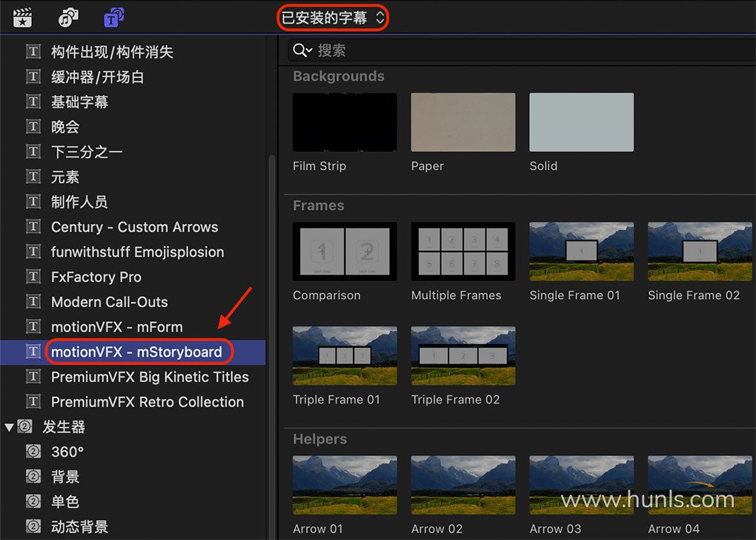
Task: Select the Triple Frame 01 thumbnail
Action: point(345,355)
